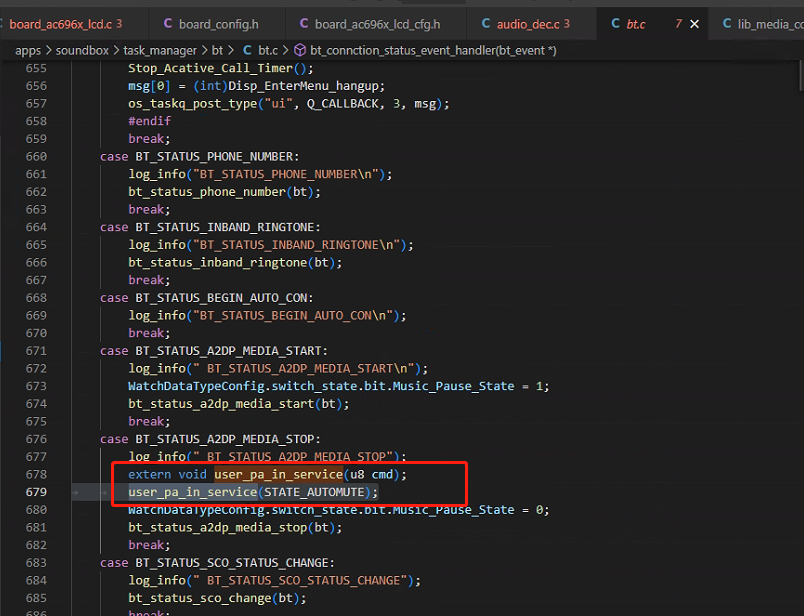This screenshot has height=616, width=804.
Task: Click line number 671 in the gutter
Action: point(36,351)
